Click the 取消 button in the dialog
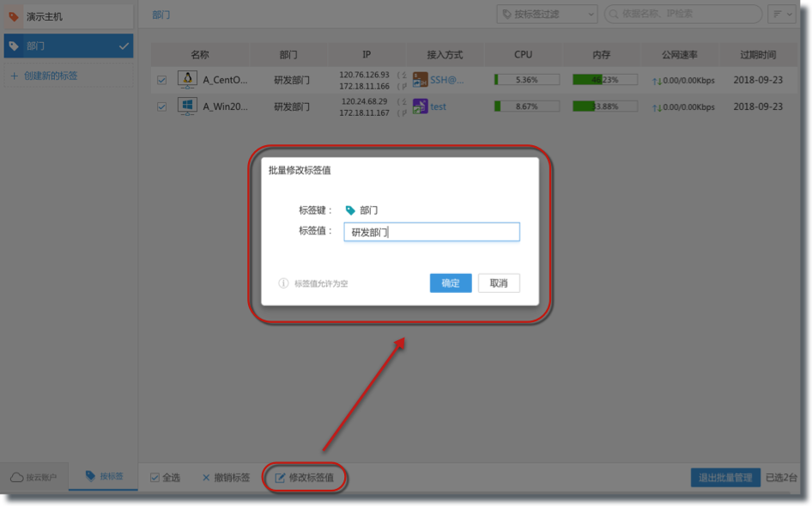812x506 pixels. [499, 283]
